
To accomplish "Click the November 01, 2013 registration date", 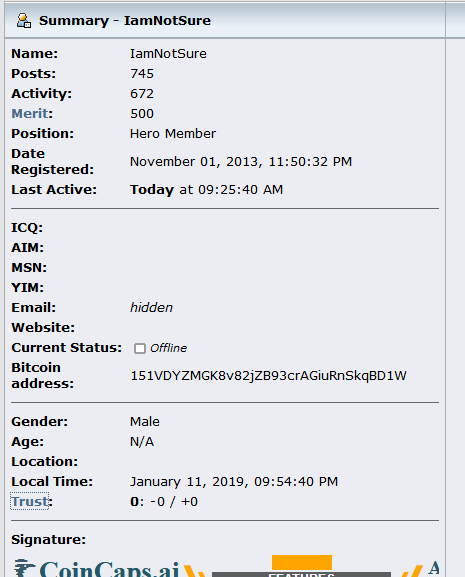I will click(x=241, y=162).
